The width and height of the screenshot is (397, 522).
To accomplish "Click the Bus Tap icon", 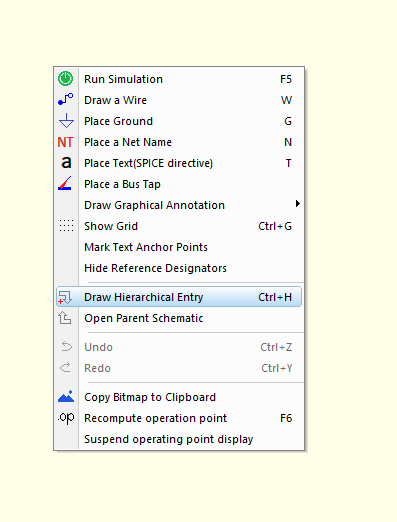I will (65, 183).
